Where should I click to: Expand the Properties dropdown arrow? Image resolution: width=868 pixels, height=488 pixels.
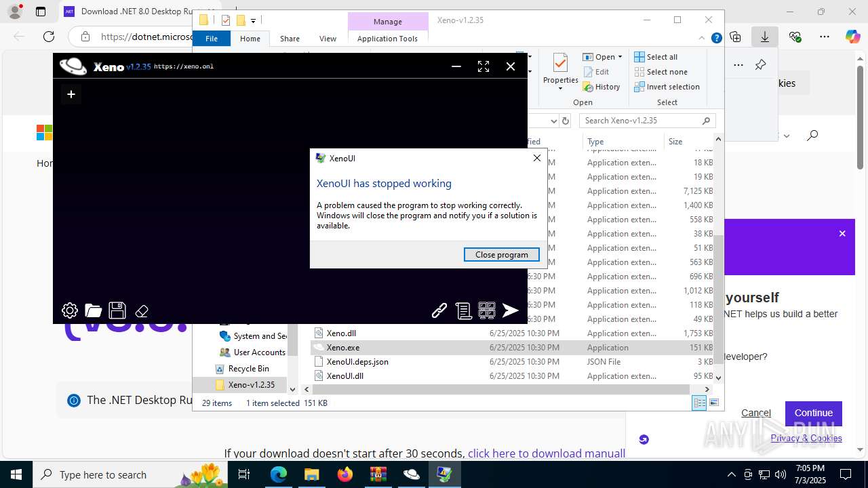(x=560, y=88)
